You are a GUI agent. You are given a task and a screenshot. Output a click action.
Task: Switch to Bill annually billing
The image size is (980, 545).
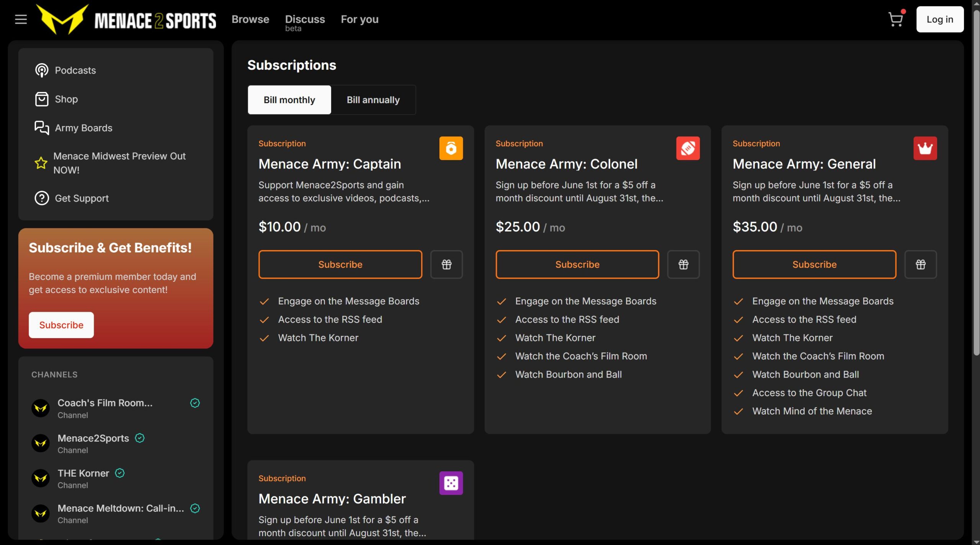tap(373, 100)
